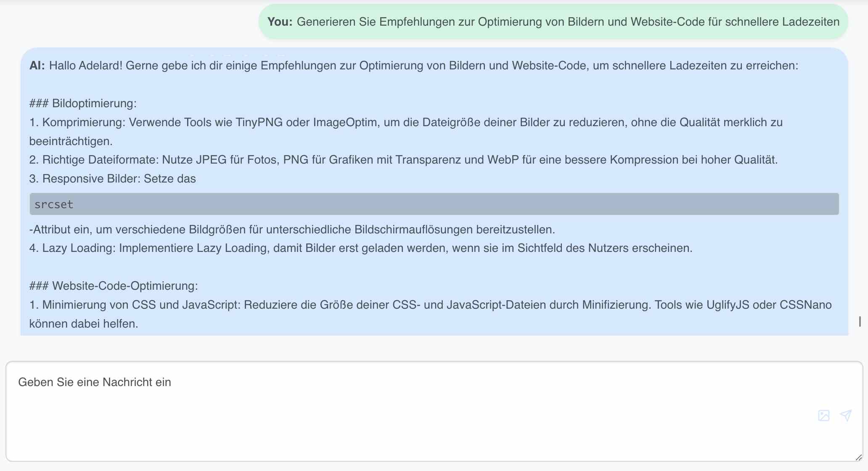The height and width of the screenshot is (471, 868).
Task: Click the '### Bildoptimierung:' heading
Action: (x=83, y=103)
